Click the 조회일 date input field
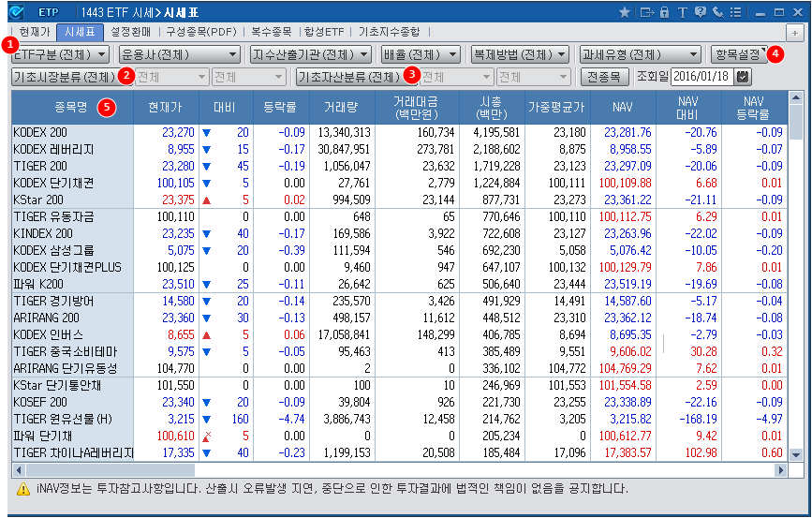This screenshot has width=812, height=518. [702, 77]
